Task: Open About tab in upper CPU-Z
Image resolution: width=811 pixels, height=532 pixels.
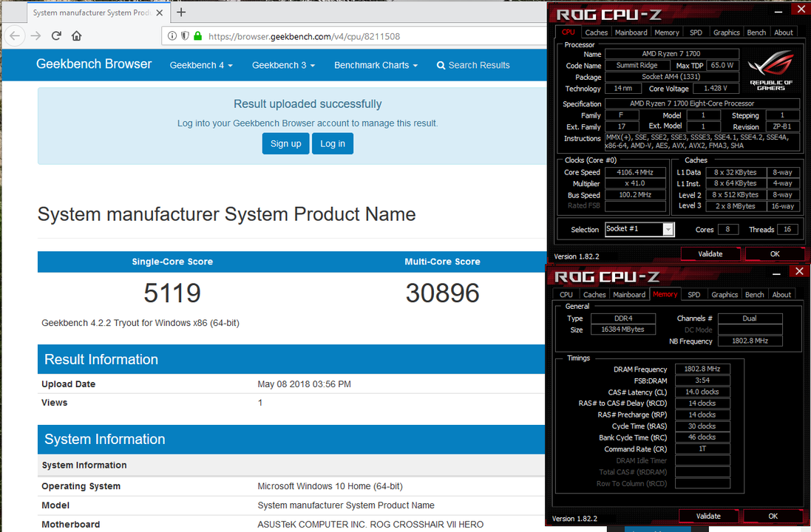Action: (x=783, y=32)
